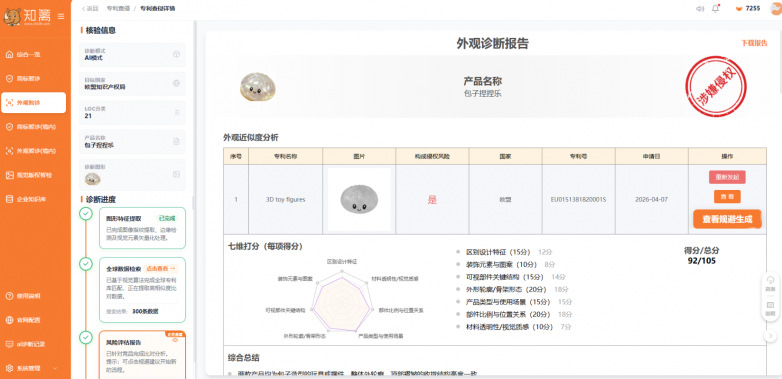Click 点击查看 in 全球数据检索 card
Screen dimensions: 782x379
pos(161,268)
